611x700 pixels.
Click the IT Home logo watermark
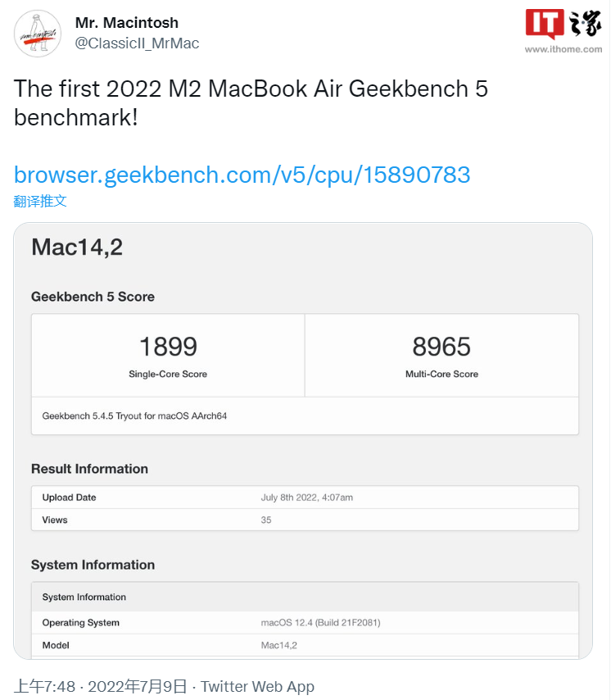563,24
